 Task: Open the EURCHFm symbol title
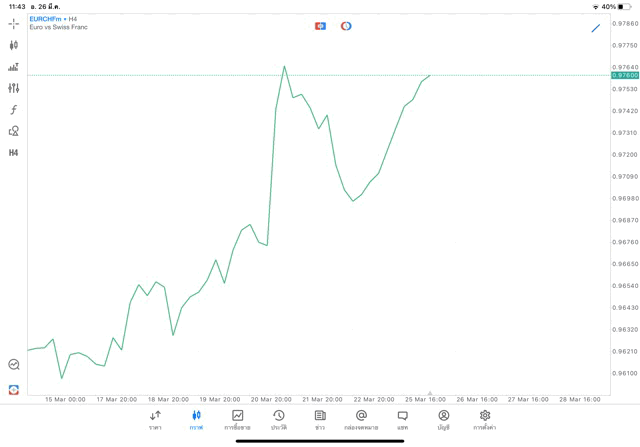click(x=45, y=19)
